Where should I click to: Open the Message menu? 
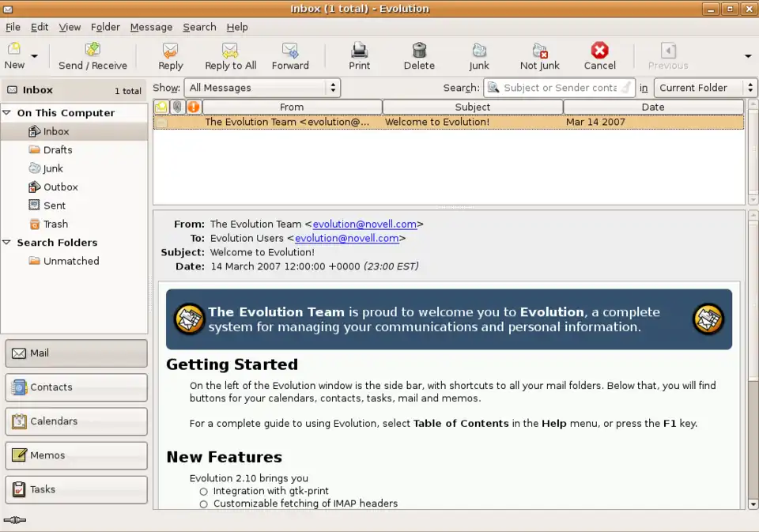(x=151, y=27)
